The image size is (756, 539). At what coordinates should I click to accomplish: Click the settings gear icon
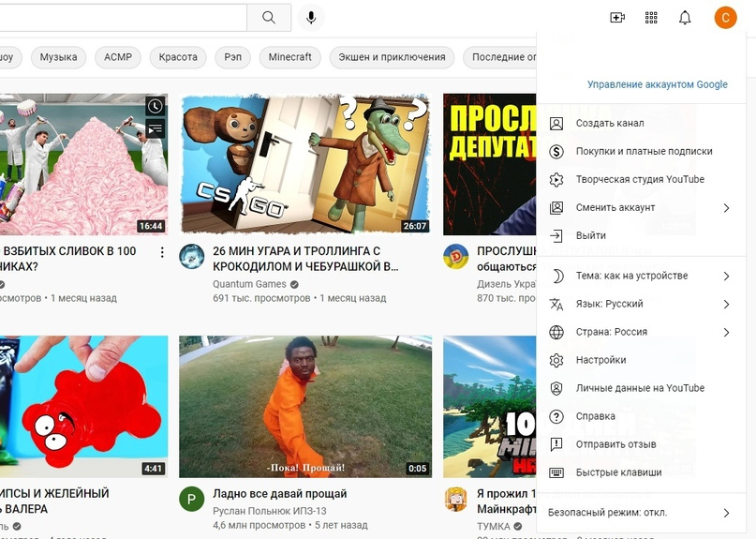point(556,360)
